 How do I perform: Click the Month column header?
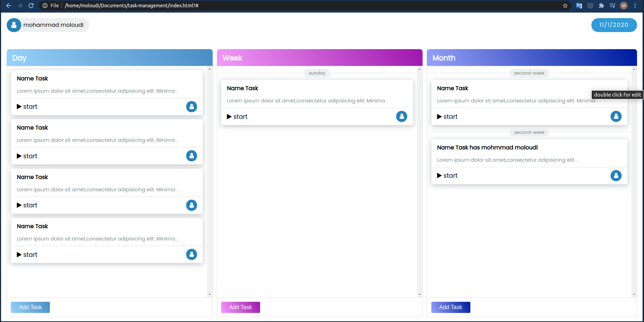[444, 58]
